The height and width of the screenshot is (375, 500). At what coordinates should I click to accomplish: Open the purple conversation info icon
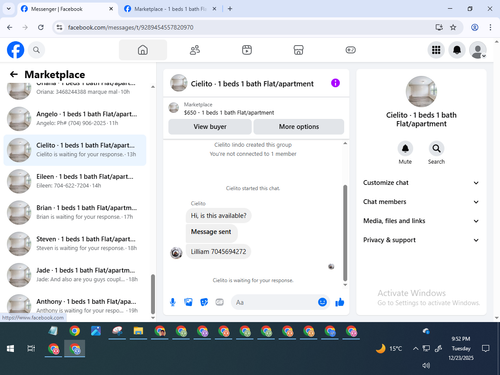click(x=335, y=83)
